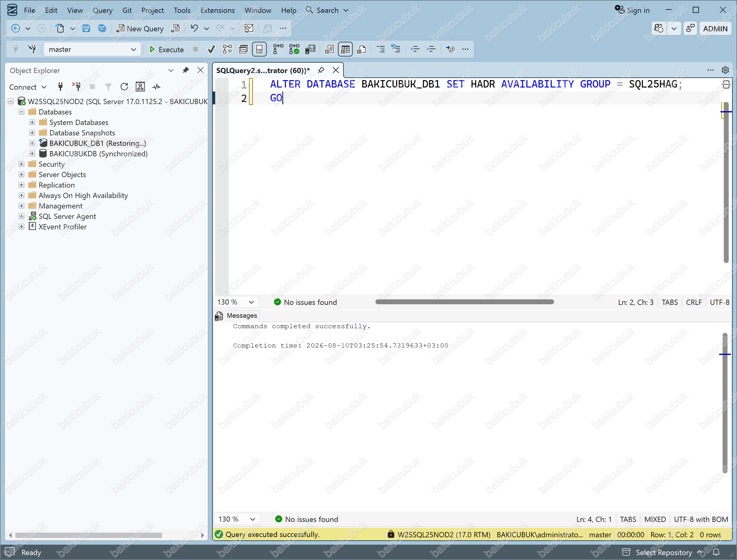This screenshot has height=560, width=737.
Task: Click Save file icon
Action: pyautogui.click(x=86, y=29)
